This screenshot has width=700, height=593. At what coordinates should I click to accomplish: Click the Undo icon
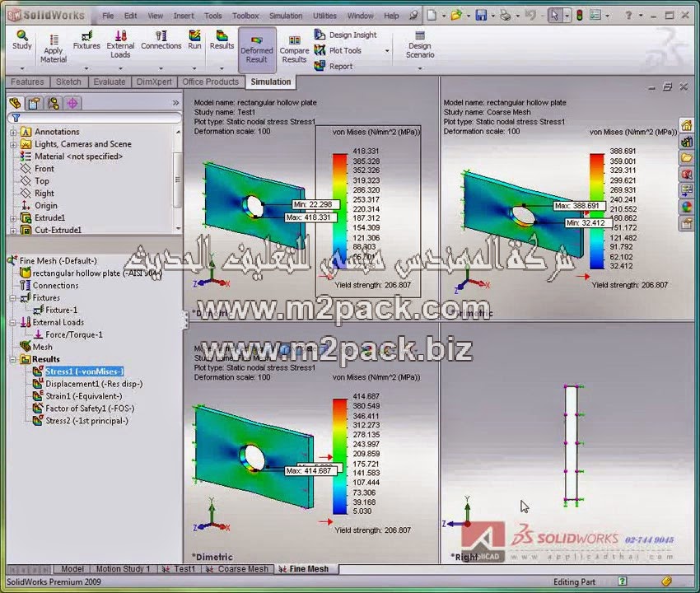530,16
